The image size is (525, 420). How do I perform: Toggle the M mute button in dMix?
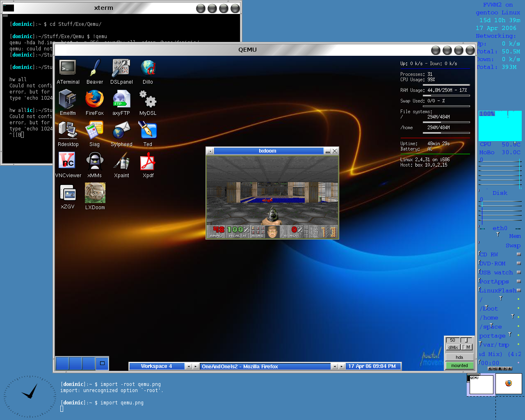point(467,347)
